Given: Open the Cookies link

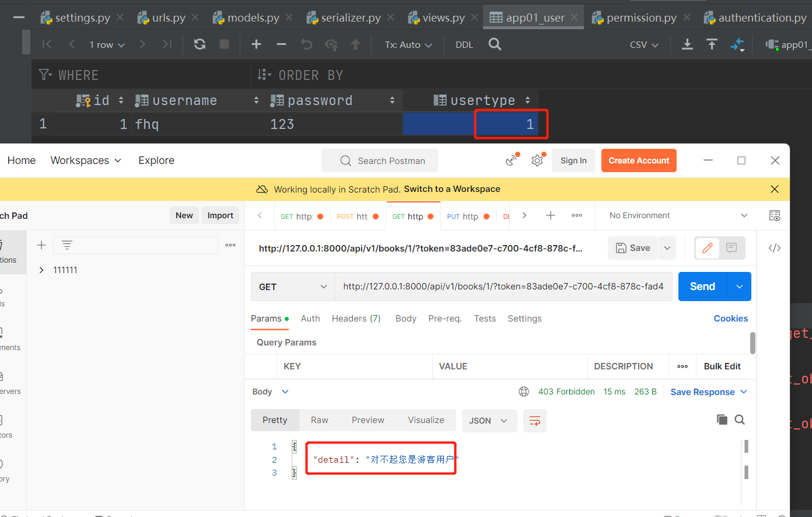Looking at the screenshot, I should (x=730, y=319).
